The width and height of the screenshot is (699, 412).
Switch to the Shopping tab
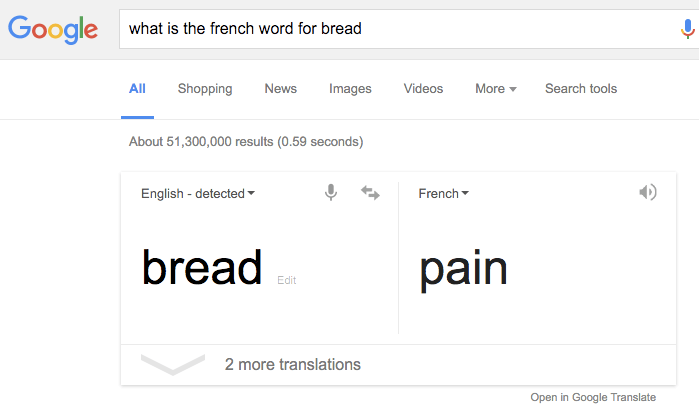tap(205, 88)
